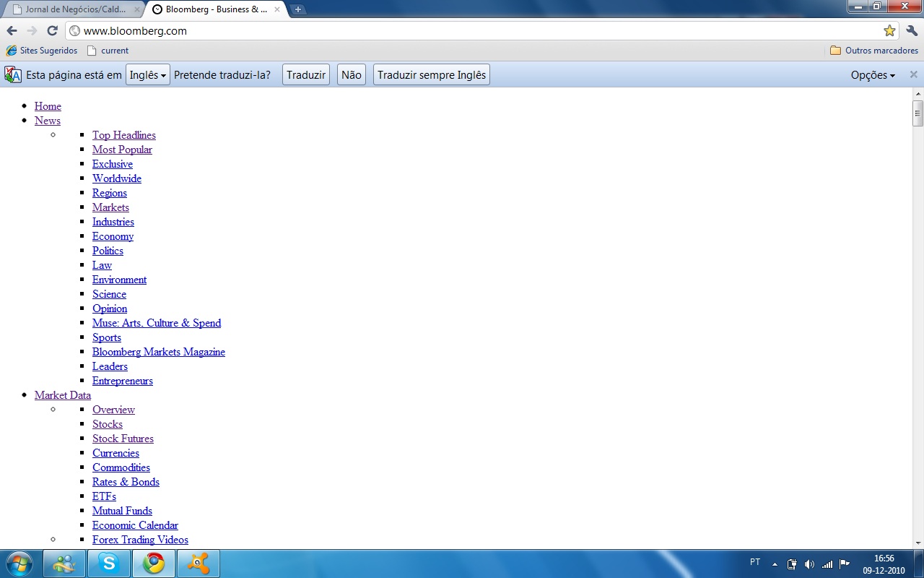Click the Não button
This screenshot has width=924, height=578.
pos(352,75)
